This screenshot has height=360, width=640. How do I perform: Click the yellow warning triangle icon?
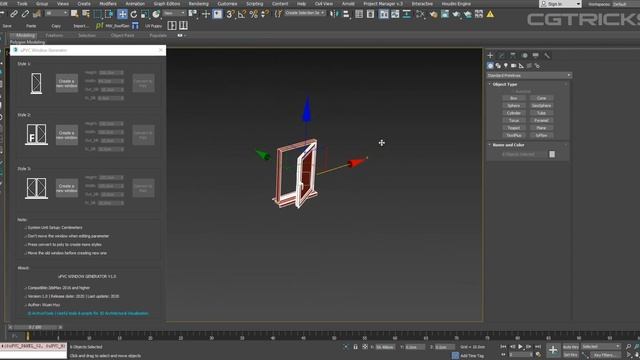coord(490,14)
